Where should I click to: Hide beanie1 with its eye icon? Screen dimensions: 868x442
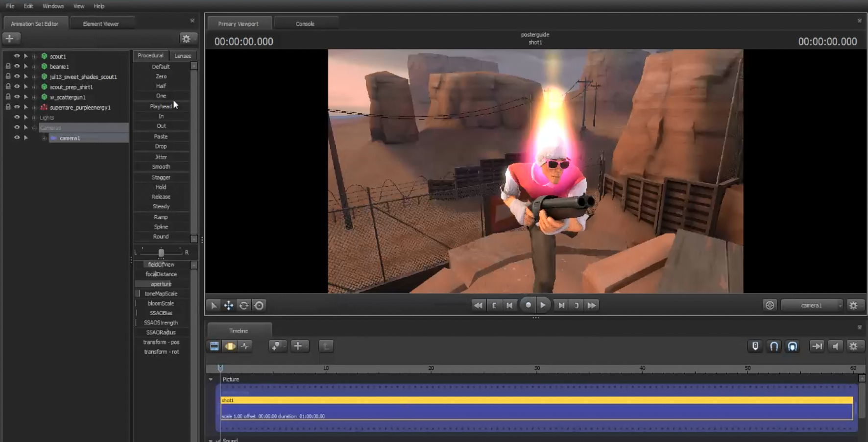(x=17, y=66)
